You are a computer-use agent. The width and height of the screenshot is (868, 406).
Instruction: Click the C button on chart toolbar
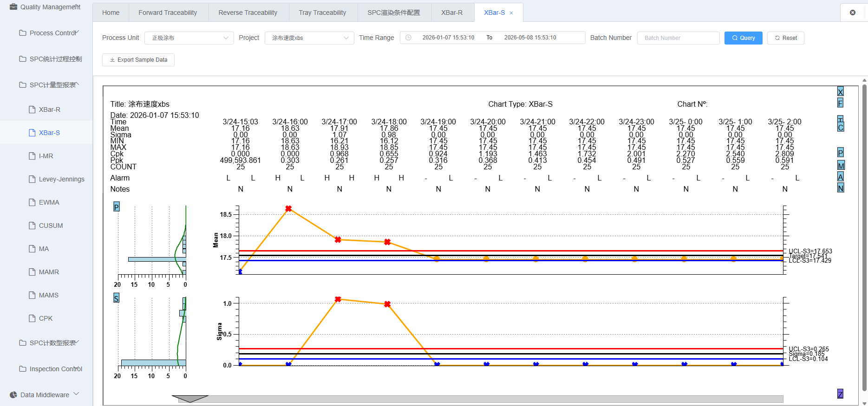840,127
